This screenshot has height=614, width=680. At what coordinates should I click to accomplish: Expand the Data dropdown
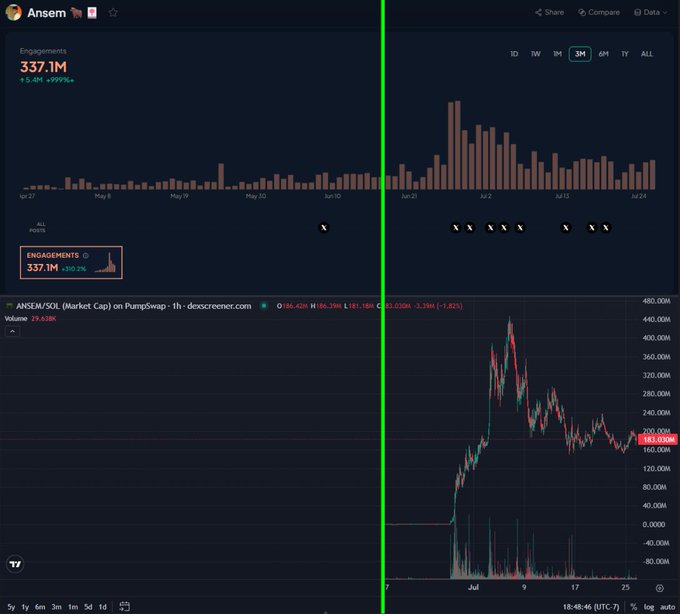651,12
